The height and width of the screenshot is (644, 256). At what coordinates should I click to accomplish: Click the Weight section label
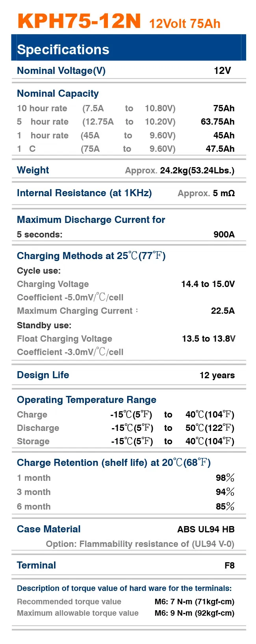pos(33,170)
